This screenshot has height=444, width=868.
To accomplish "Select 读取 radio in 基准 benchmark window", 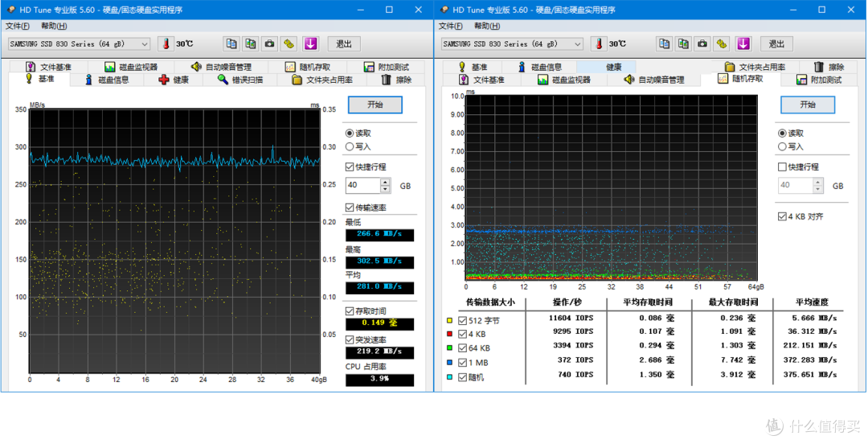I will [x=350, y=133].
